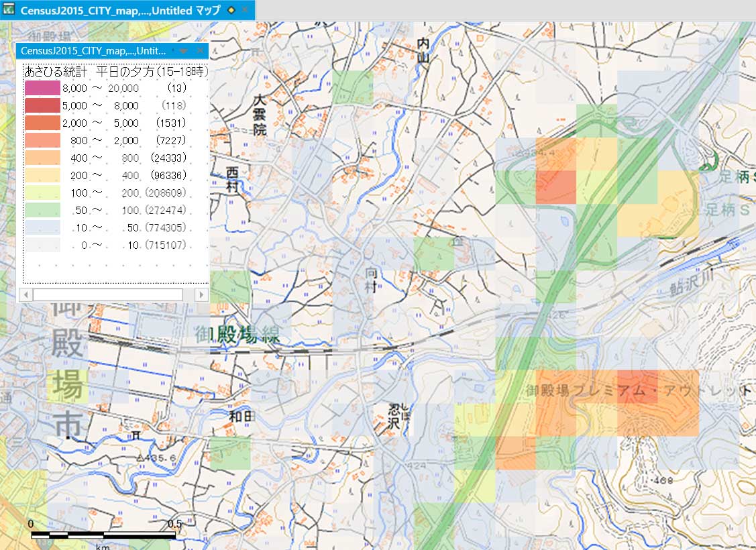Click the 御殿場プレミアム・アウトレット map label
The image size is (756, 550).
637,390
